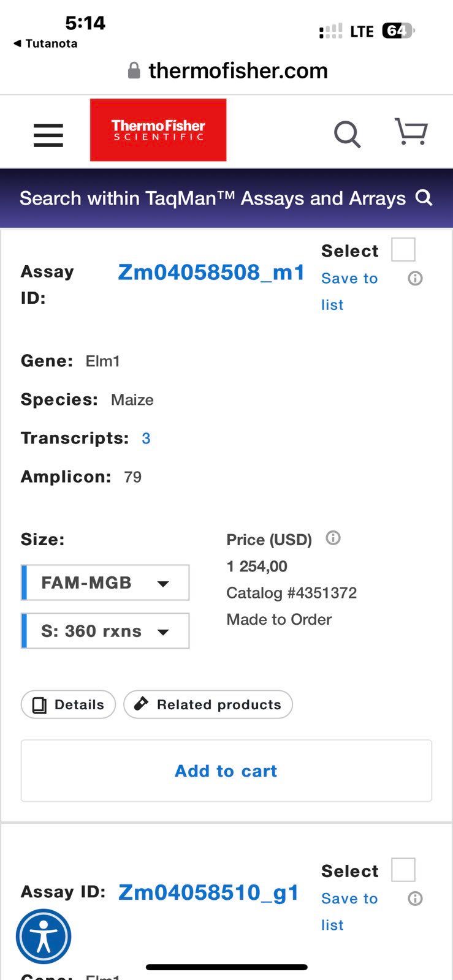453x980 pixels.
Task: Add Zm04058508_m1 assay to cart
Action: (x=226, y=771)
